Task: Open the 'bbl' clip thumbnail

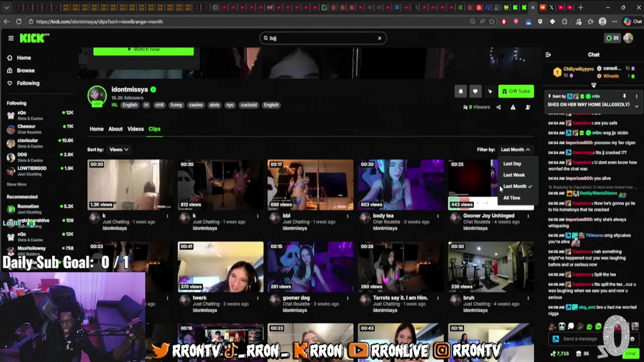Action: (310, 185)
